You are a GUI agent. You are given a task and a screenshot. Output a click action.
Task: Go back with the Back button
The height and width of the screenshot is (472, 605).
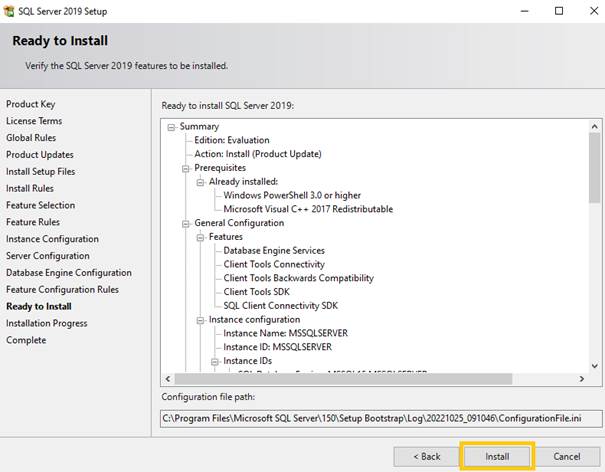pyautogui.click(x=424, y=456)
